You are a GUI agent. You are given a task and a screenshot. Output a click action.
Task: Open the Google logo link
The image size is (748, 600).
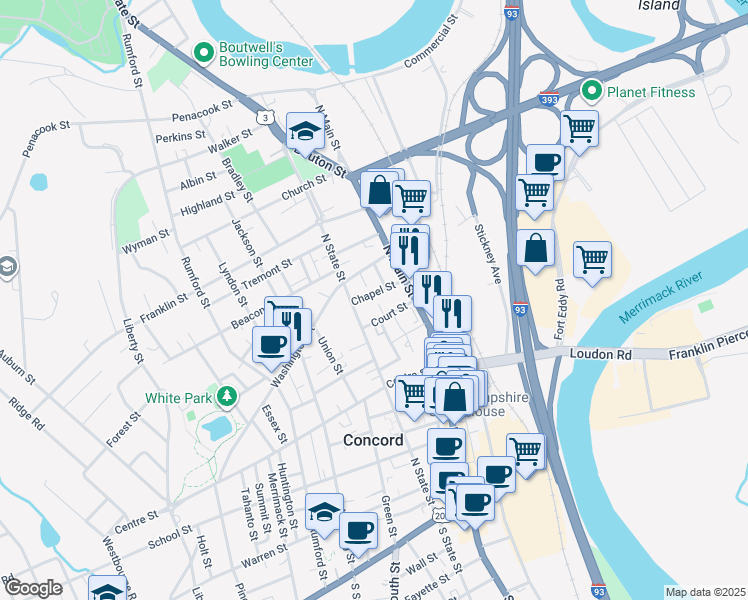[x=33, y=589]
